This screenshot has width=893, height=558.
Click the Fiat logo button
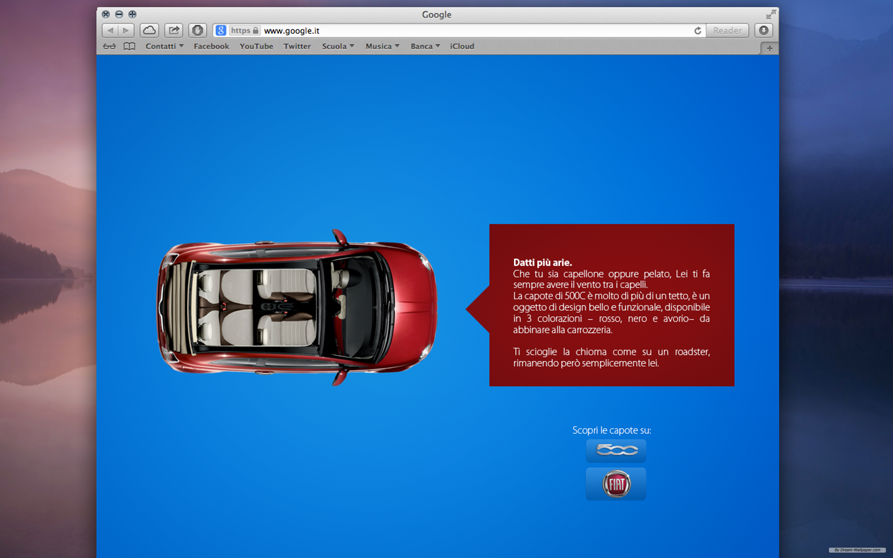(616, 484)
